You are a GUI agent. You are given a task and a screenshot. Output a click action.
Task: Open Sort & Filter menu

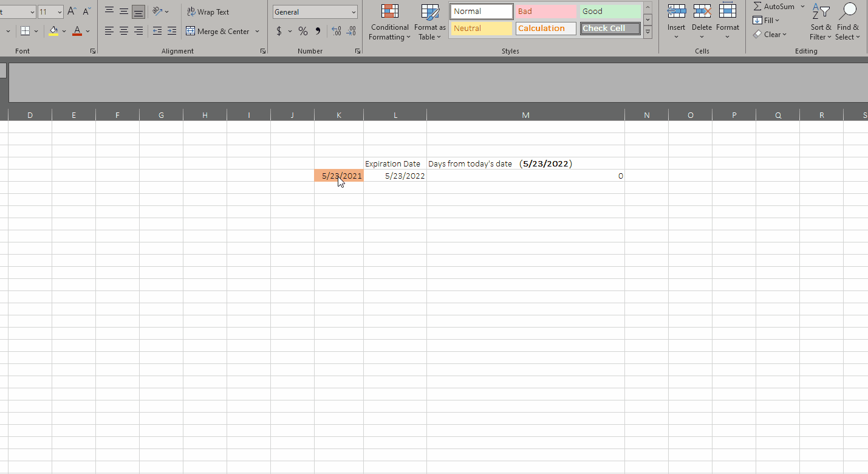click(821, 22)
